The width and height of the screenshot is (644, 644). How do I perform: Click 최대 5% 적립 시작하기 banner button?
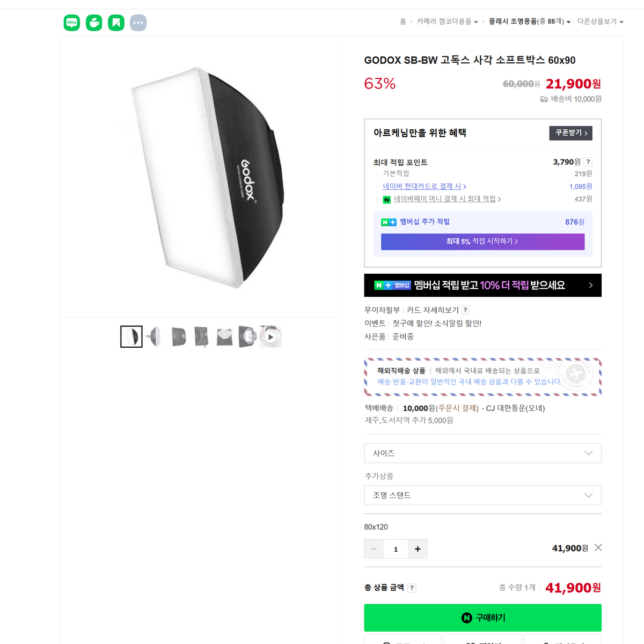[x=482, y=241]
